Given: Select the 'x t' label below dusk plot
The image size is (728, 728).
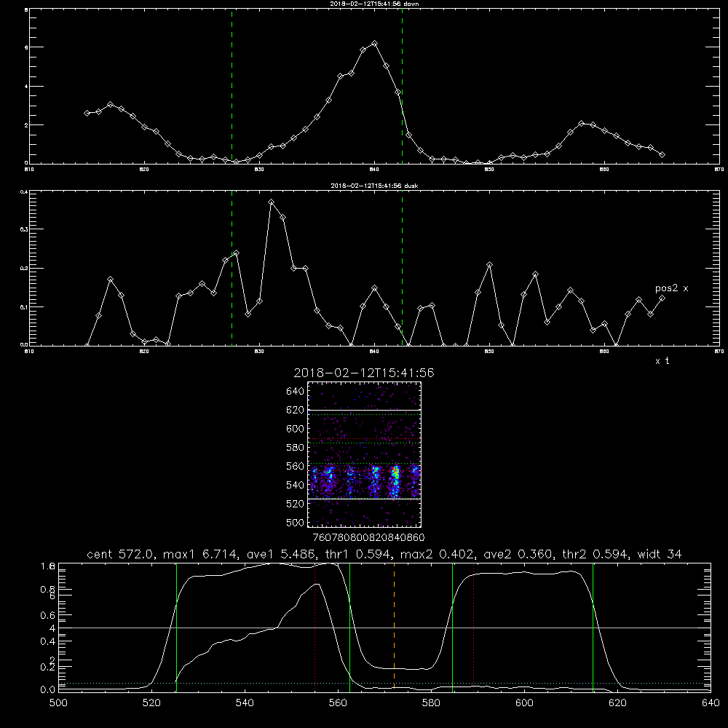Looking at the screenshot, I should [662, 361].
